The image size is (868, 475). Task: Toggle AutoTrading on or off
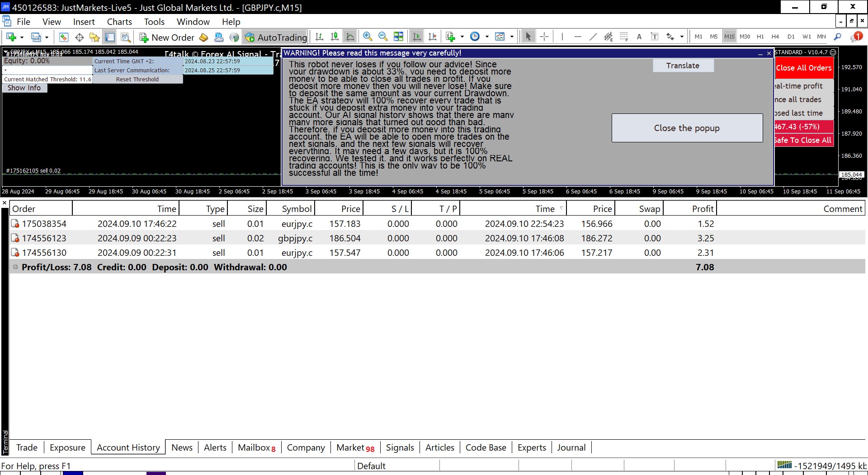275,37
